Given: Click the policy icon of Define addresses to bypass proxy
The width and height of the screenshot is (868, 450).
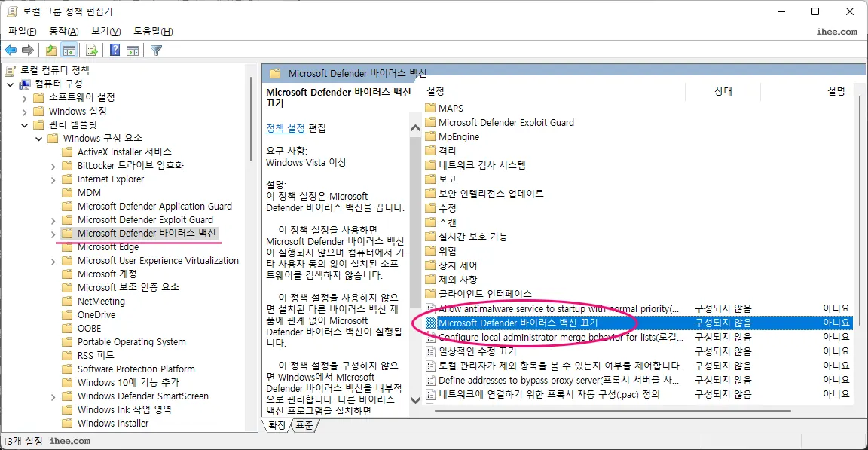Looking at the screenshot, I should tap(431, 380).
